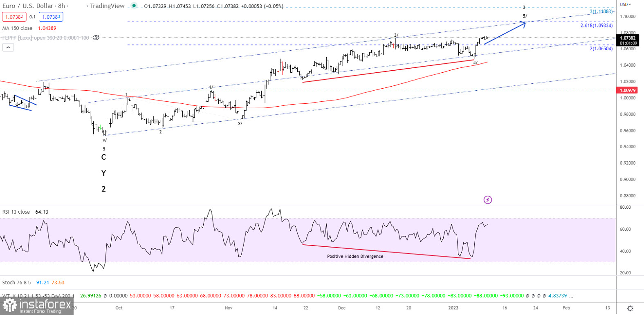Click the large C wave label
The width and height of the screenshot is (644, 315).
(103, 157)
